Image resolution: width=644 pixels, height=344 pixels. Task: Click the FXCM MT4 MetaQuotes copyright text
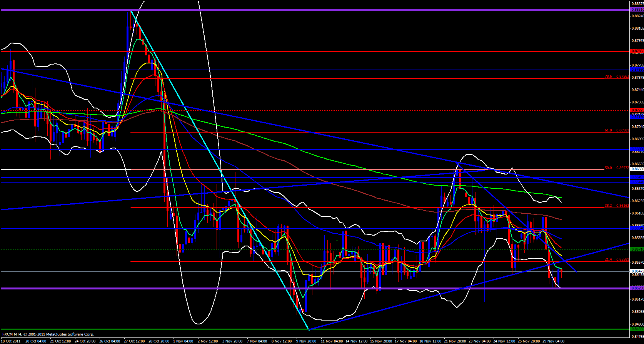coord(48,334)
